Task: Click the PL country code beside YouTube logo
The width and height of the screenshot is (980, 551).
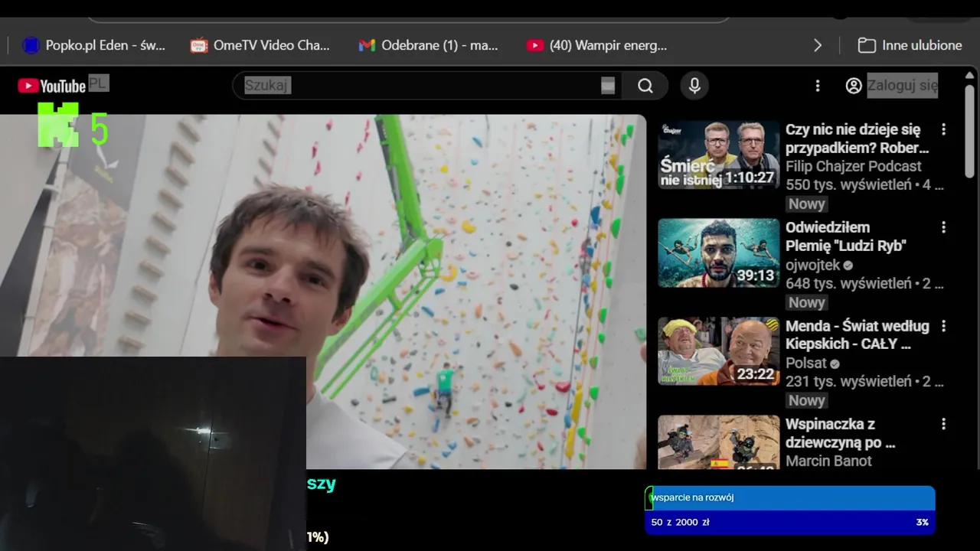Action: tap(99, 83)
